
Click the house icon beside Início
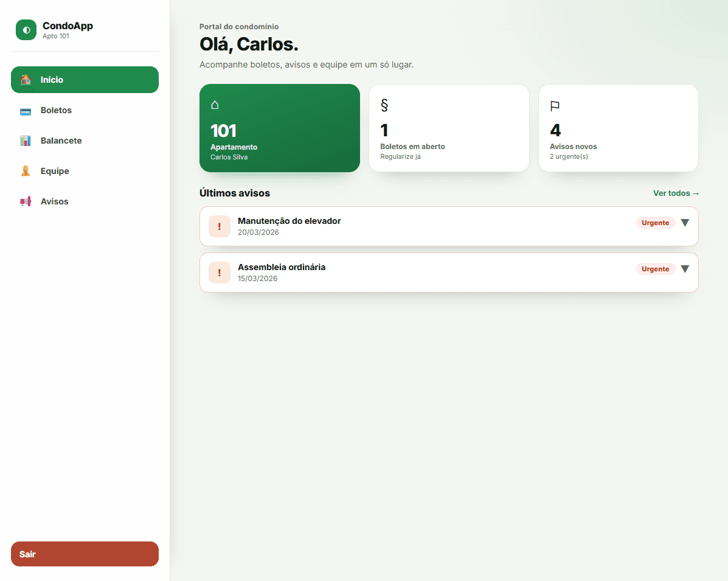26,80
